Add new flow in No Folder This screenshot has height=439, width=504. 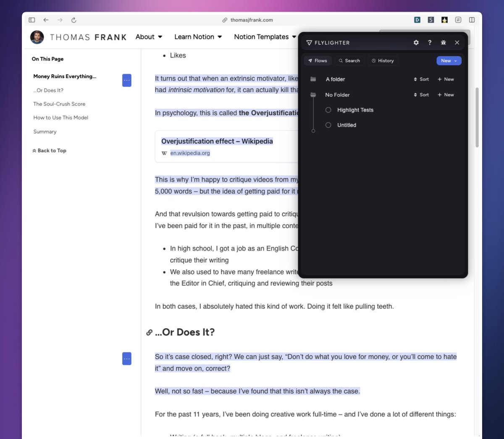(446, 95)
